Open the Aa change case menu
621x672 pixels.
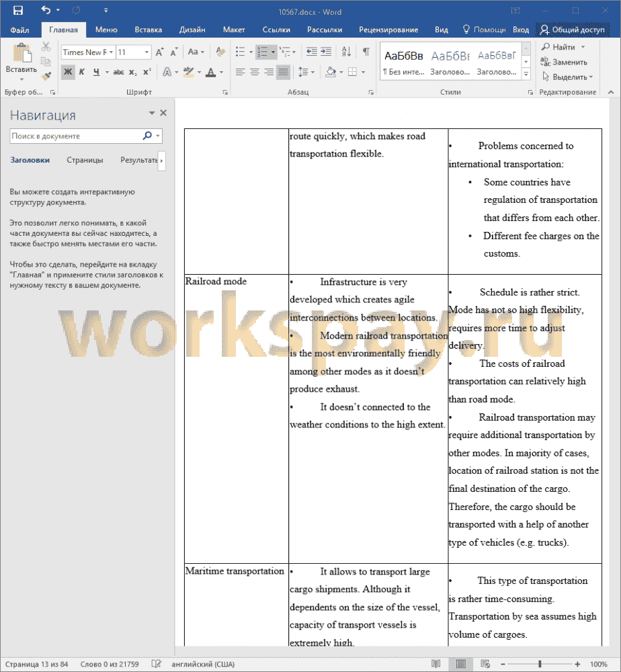[x=196, y=52]
